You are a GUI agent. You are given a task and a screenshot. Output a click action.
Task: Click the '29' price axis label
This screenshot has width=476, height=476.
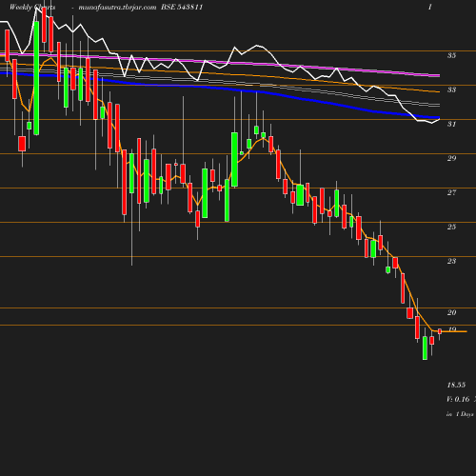tap(451, 158)
